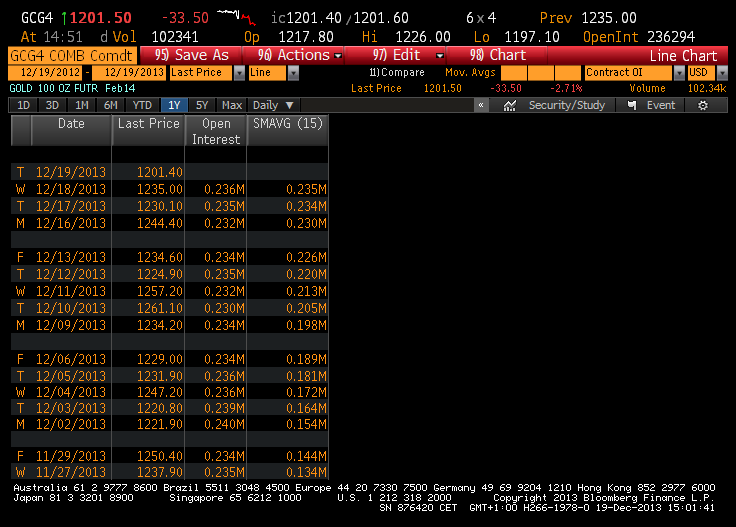Click the Security/Study button label
Image resolution: width=736 pixels, height=527 pixels.
pos(567,105)
